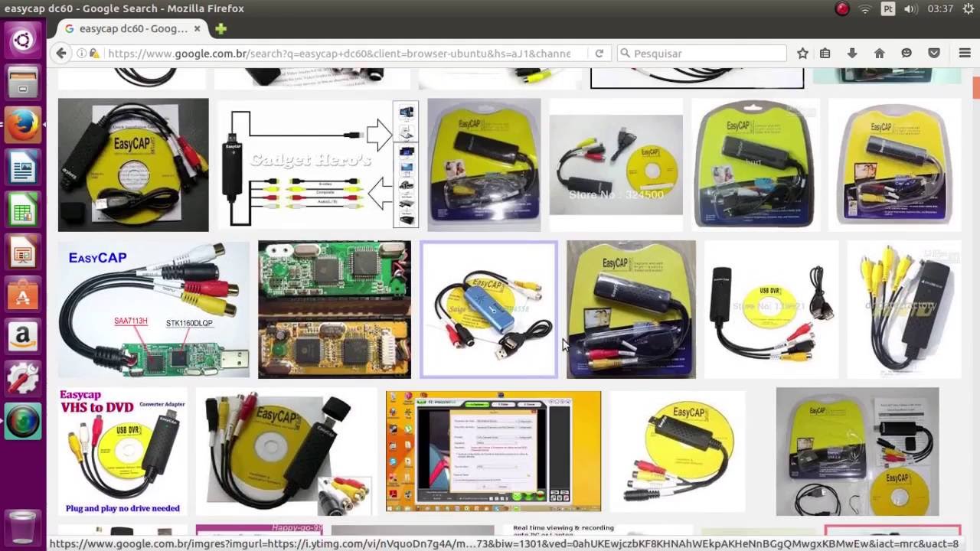980x551 pixels.
Task: Open the highlighted blue capture stick thumbnail
Action: coord(488,309)
